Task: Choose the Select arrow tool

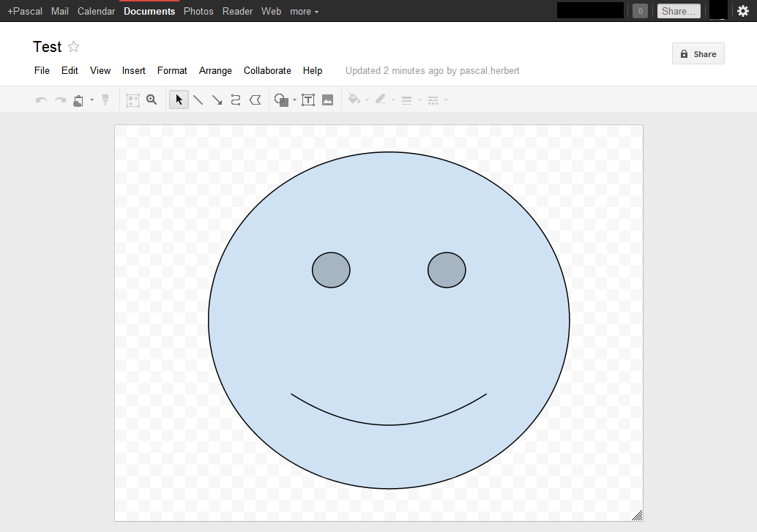Action: point(179,100)
